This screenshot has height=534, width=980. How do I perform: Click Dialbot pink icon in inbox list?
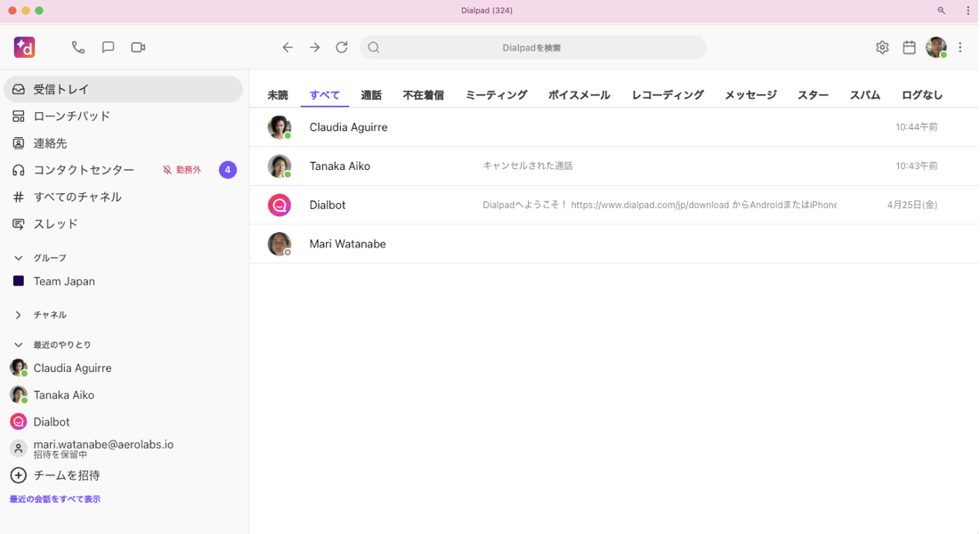pos(279,205)
